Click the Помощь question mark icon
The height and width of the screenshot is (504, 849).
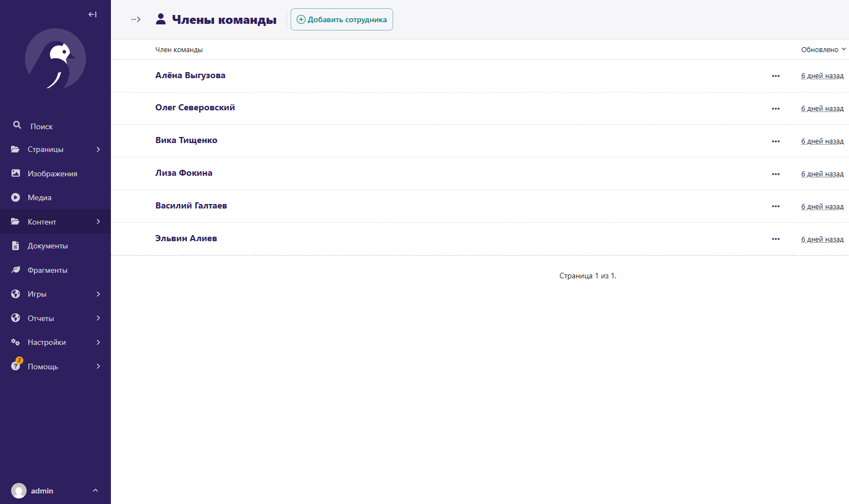[16, 366]
